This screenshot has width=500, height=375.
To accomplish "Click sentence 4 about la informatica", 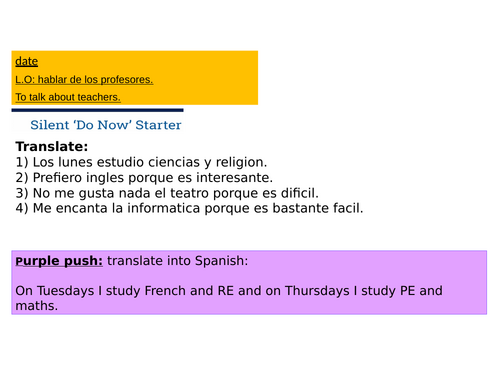I will [189, 208].
